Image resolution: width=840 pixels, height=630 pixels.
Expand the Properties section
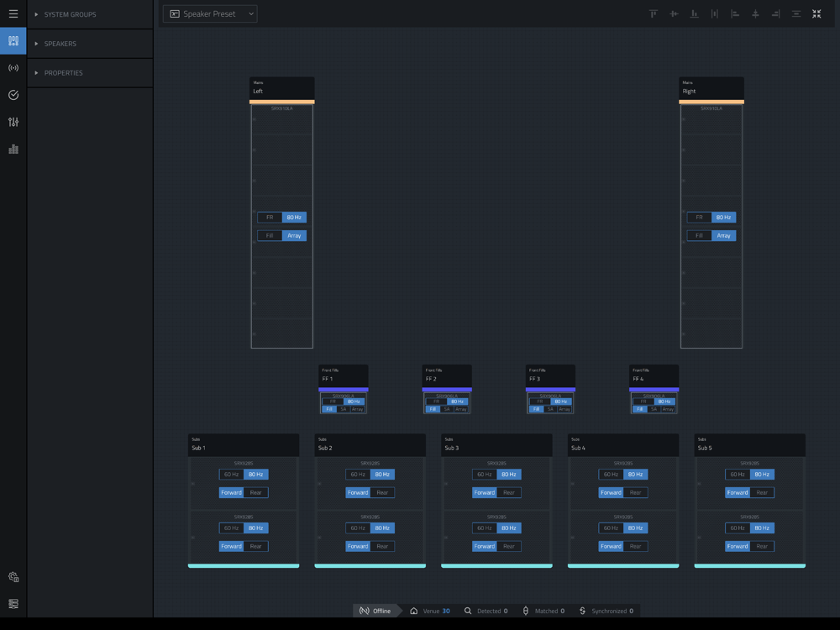pyautogui.click(x=90, y=73)
